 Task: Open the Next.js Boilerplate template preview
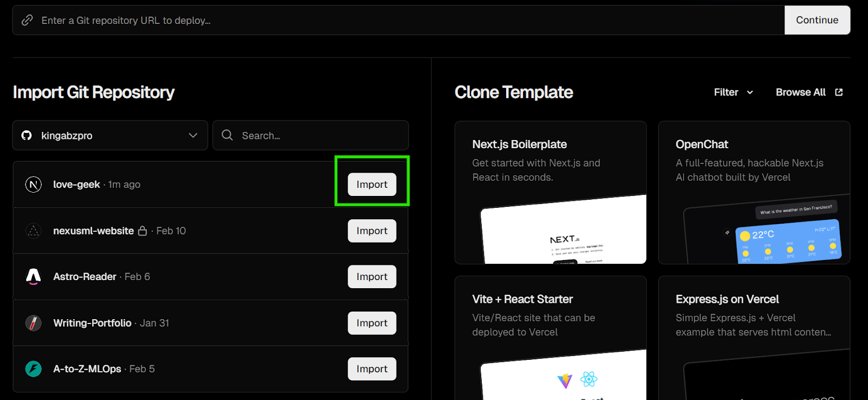pos(564,230)
